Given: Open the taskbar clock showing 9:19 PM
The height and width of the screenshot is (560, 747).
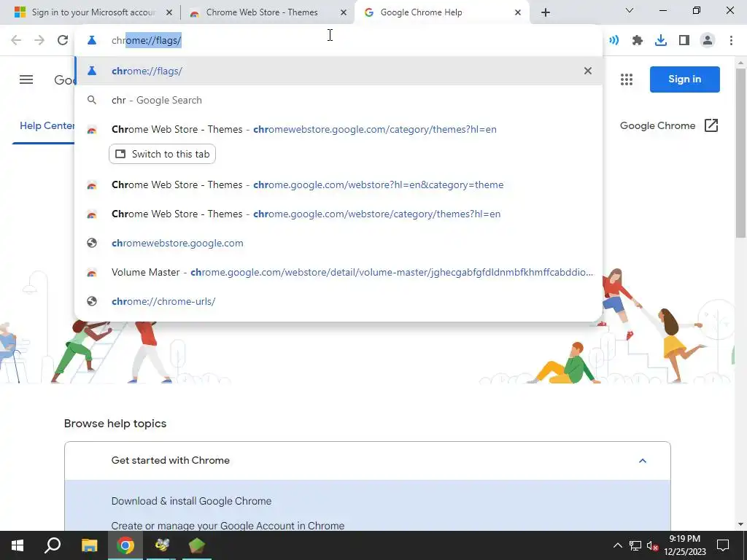Looking at the screenshot, I should tap(684, 545).
